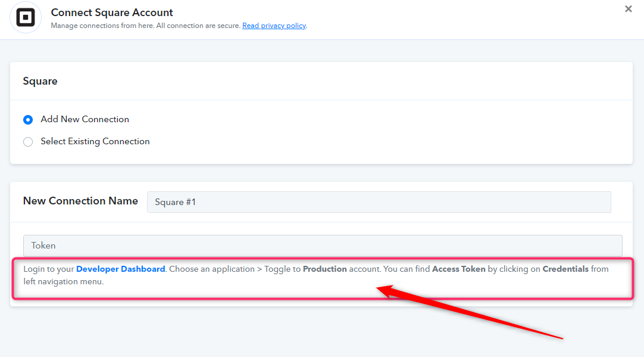Click into the Token input field
644x357 pixels.
click(x=323, y=246)
